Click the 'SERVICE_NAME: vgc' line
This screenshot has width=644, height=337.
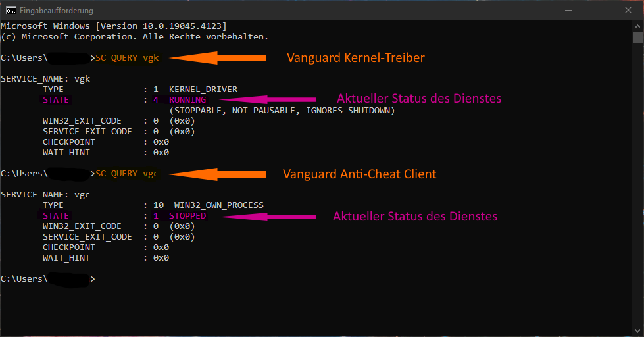[x=45, y=195]
